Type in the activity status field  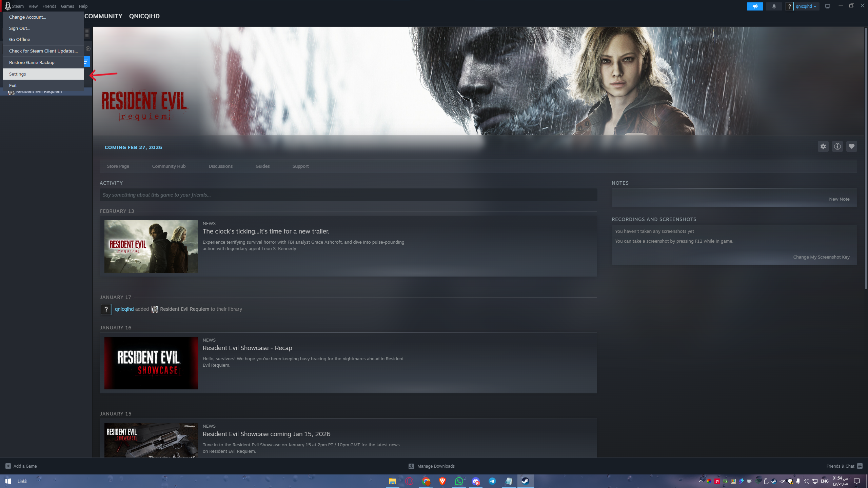(x=348, y=195)
